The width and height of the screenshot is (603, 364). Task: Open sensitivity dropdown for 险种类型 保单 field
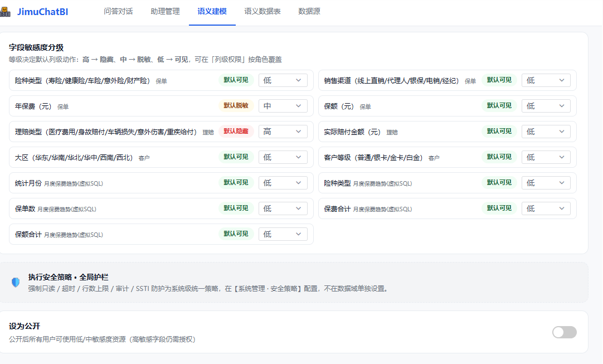283,80
